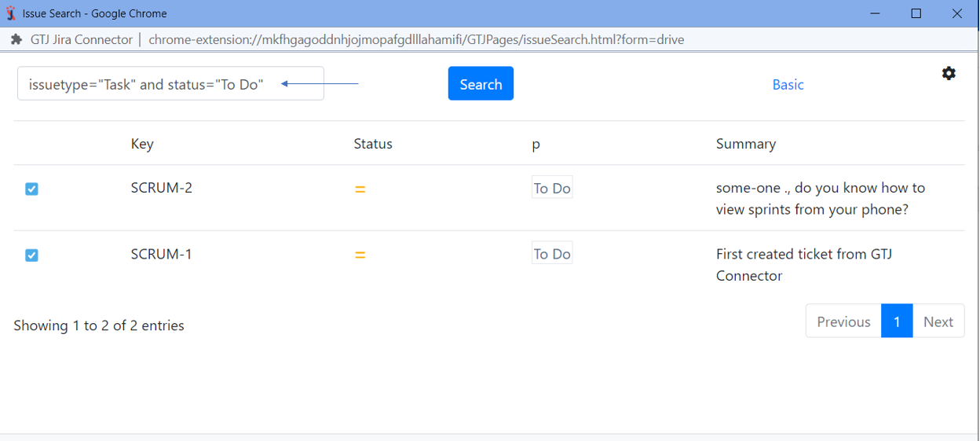Click the Issue Search window app icon
Screen dimensions: 980x441
(x=11, y=13)
